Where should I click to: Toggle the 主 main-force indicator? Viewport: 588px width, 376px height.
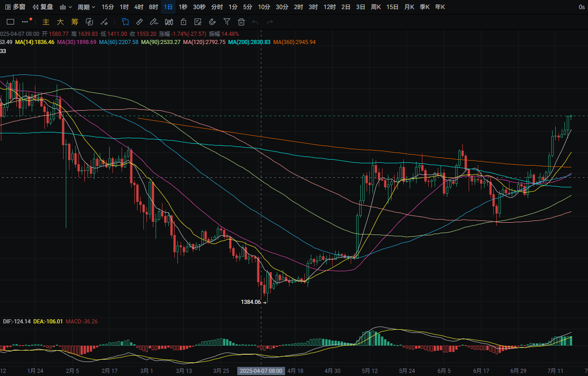[x=45, y=21]
